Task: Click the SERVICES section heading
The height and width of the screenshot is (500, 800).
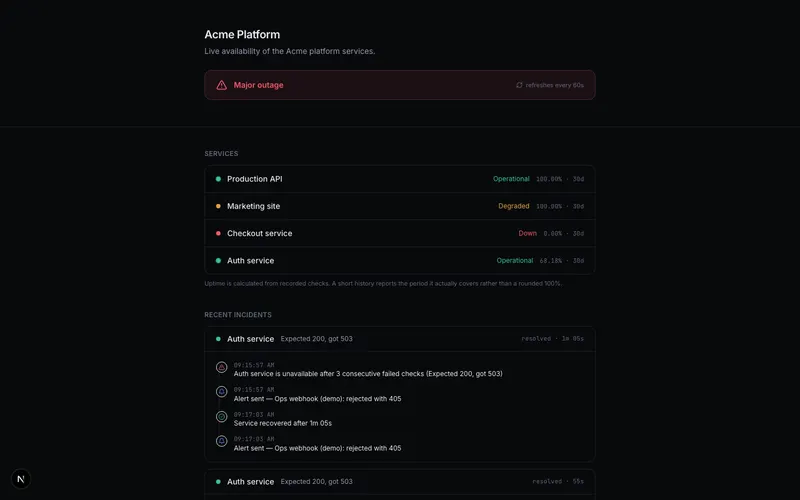Action: tap(221, 154)
